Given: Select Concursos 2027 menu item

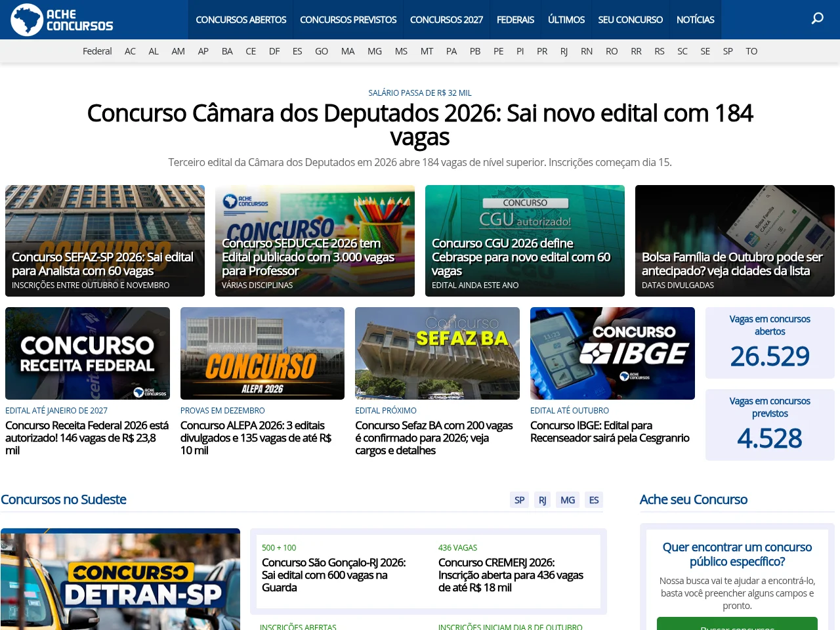Looking at the screenshot, I should (446, 20).
